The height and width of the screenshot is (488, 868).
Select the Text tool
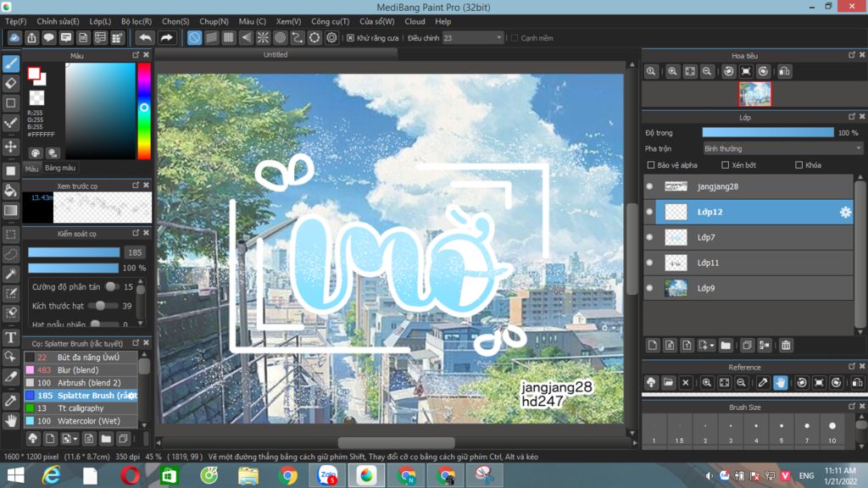coord(10,337)
